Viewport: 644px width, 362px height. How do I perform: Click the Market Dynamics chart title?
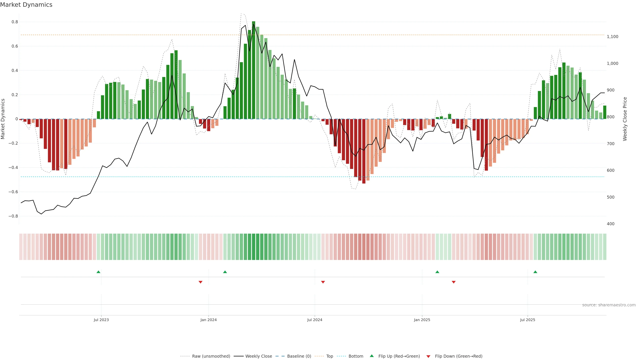[26, 5]
